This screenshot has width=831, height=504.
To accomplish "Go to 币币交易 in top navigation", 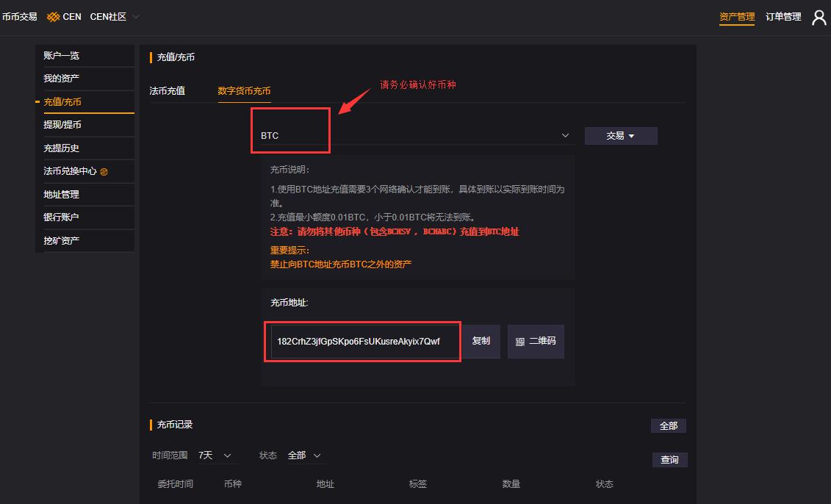I will [x=19, y=17].
